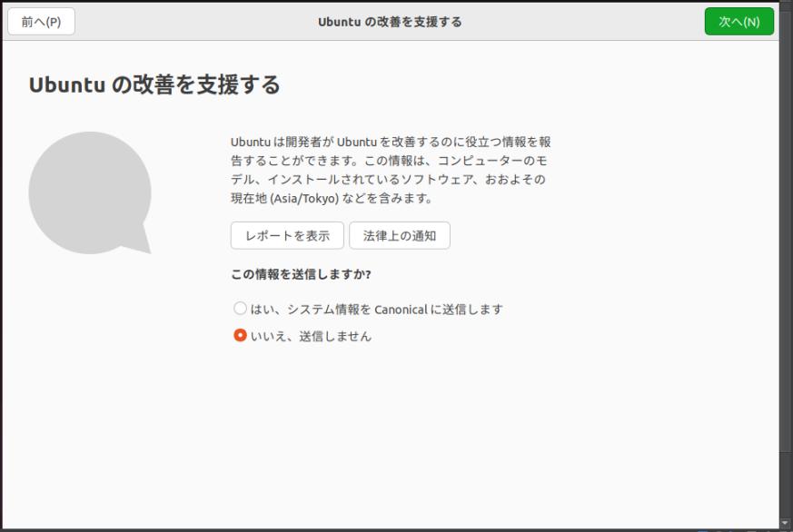The height and width of the screenshot is (532, 793).
Task: Click the 次へ(N) next button
Action: tap(738, 22)
